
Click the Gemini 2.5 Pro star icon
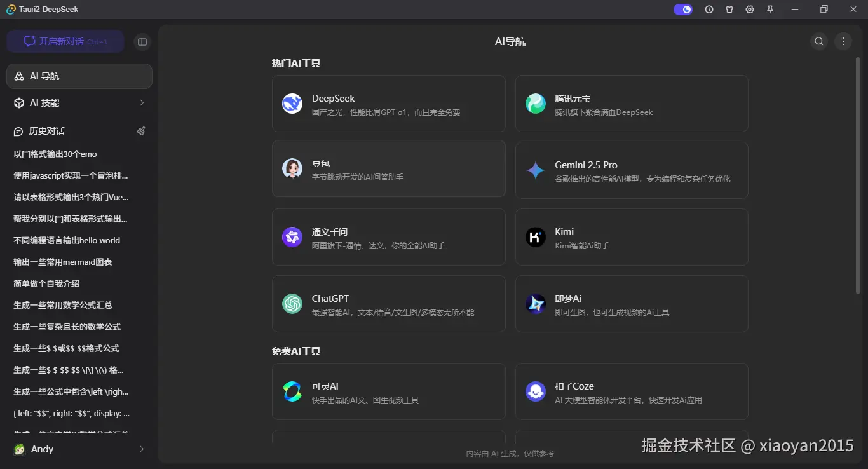tap(535, 170)
